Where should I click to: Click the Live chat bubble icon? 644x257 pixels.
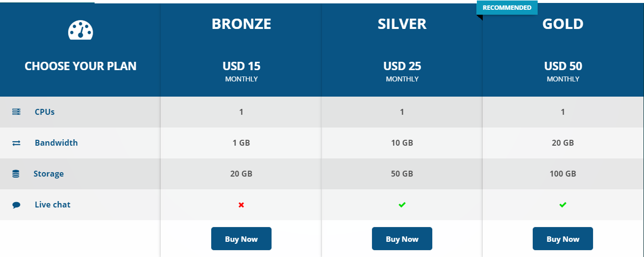16,205
